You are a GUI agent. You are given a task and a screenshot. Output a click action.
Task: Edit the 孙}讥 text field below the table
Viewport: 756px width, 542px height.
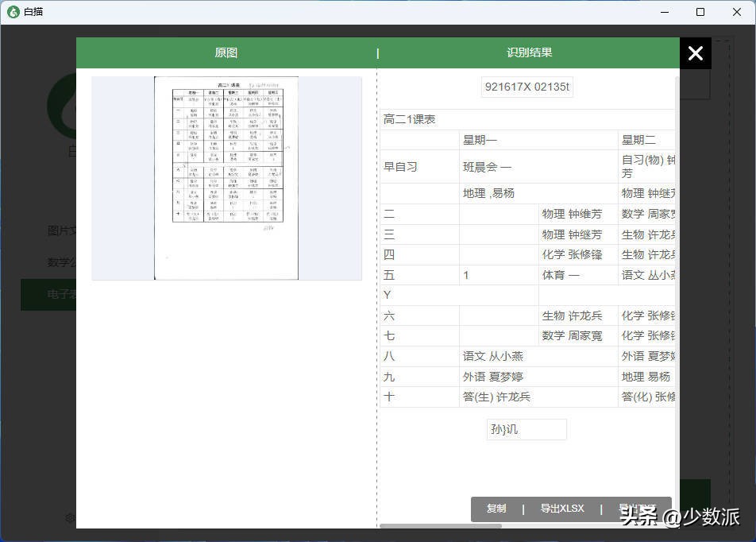(x=526, y=429)
